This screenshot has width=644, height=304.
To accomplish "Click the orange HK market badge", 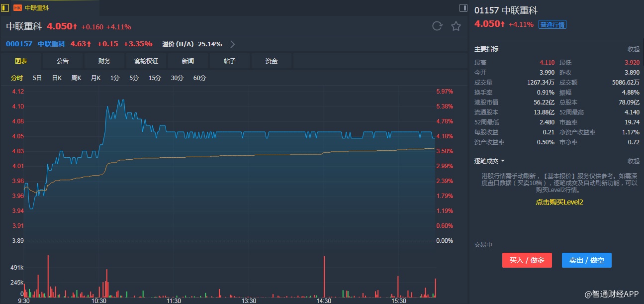I will 17,8.
